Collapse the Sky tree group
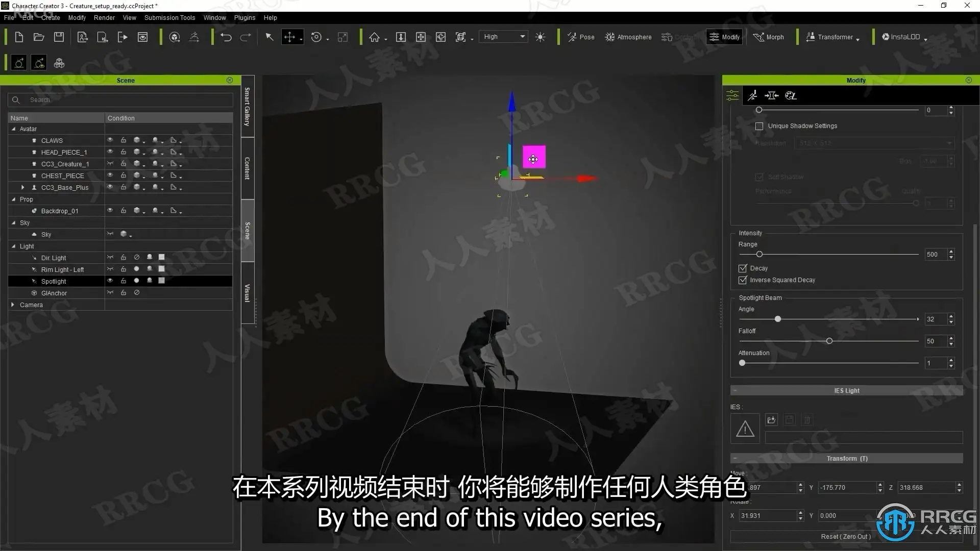The height and width of the screenshot is (551, 980). 14,223
